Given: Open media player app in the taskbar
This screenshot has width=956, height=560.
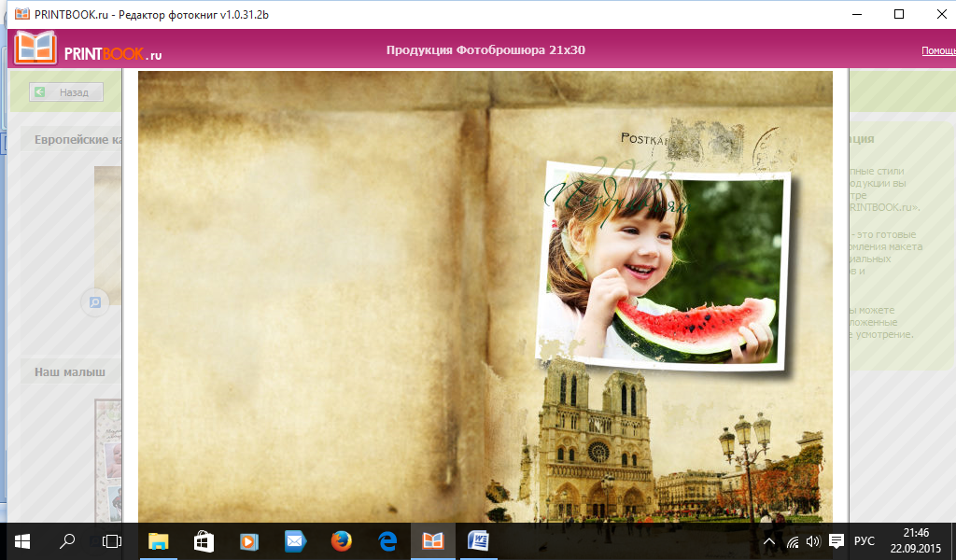Looking at the screenshot, I should (x=249, y=541).
